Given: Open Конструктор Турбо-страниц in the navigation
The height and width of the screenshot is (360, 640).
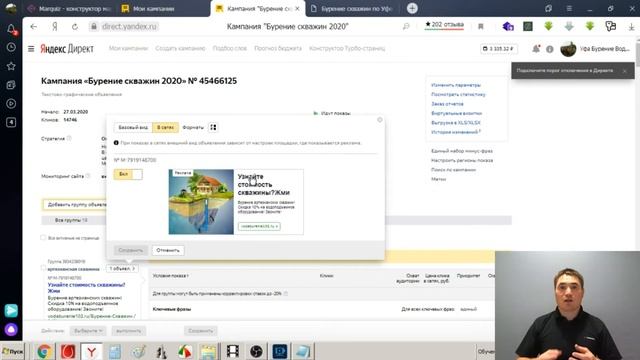Looking at the screenshot, I should (x=347, y=48).
